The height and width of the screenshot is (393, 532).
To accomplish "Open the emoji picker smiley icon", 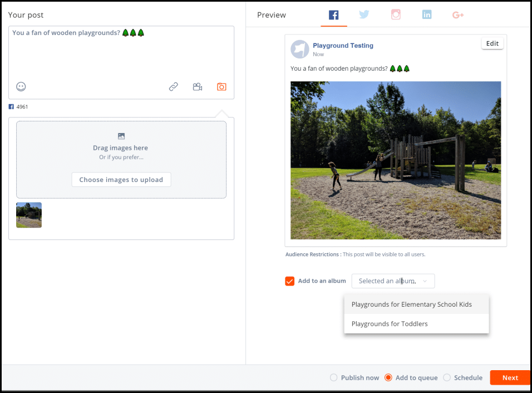I will click(21, 87).
